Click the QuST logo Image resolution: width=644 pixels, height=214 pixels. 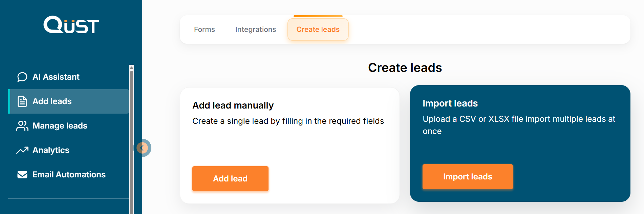point(71,25)
